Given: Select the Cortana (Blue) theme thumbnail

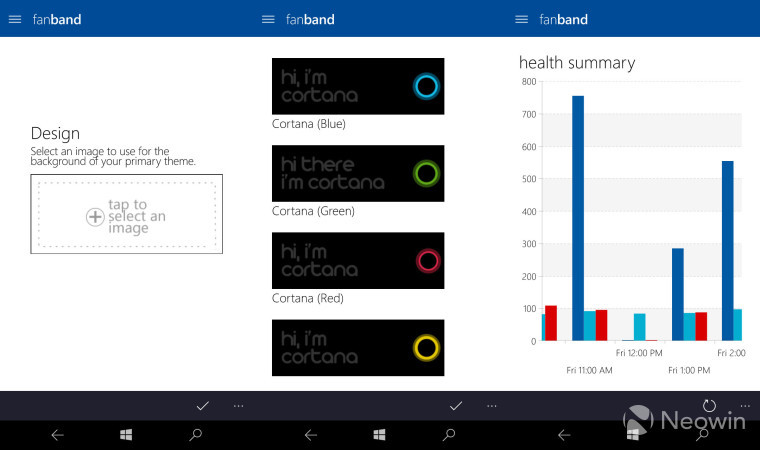Looking at the screenshot, I should tap(358, 86).
